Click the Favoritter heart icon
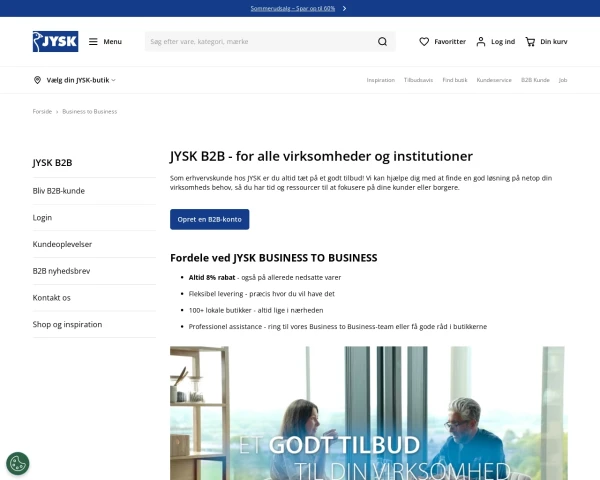This screenshot has width=600, height=480. tap(424, 41)
